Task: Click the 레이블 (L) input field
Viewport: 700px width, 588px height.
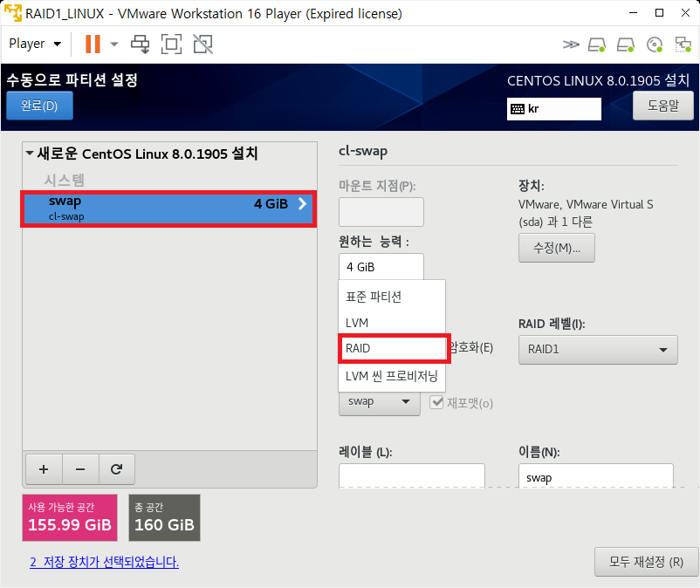Action: click(412, 475)
